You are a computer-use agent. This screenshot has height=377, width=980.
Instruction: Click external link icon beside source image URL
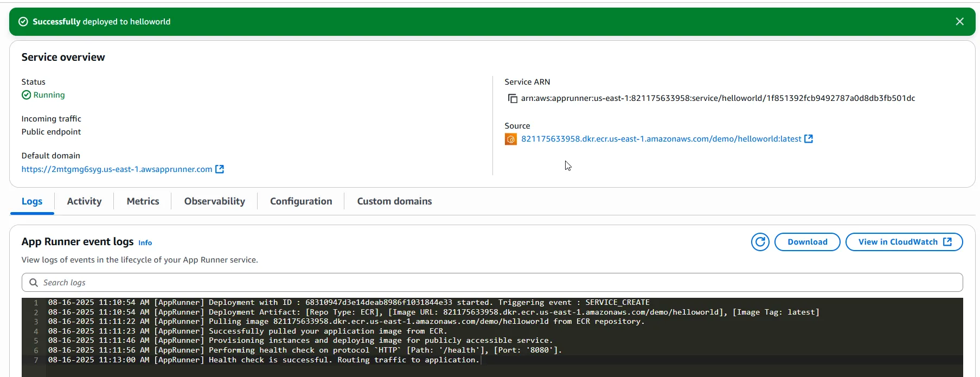pos(809,139)
